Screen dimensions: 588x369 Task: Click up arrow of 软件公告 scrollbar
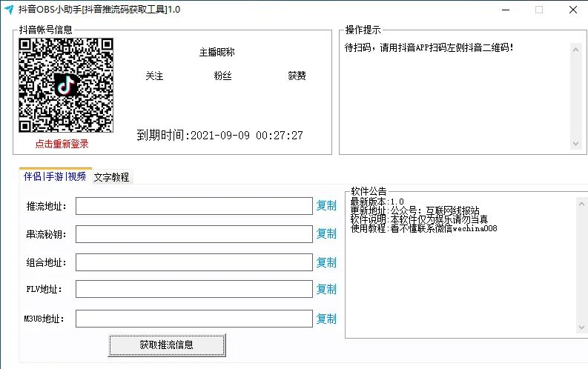click(581, 204)
